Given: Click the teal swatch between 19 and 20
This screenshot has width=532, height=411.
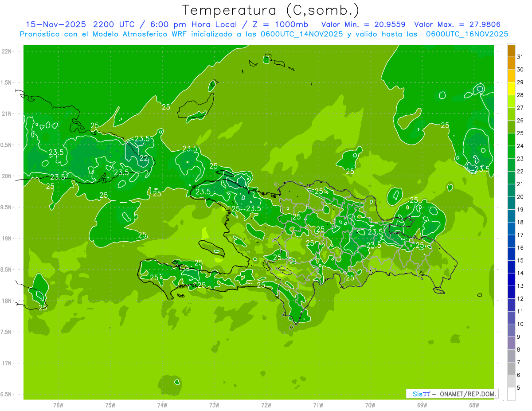Looking at the screenshot, I should click(511, 203).
